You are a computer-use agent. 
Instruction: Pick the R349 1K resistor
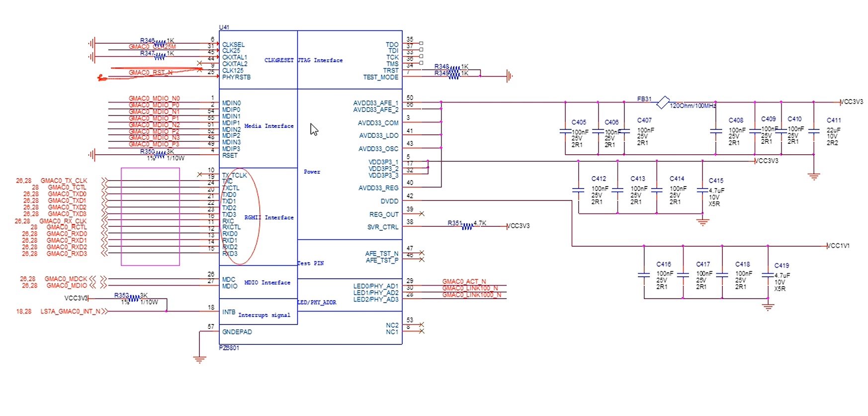click(x=454, y=76)
